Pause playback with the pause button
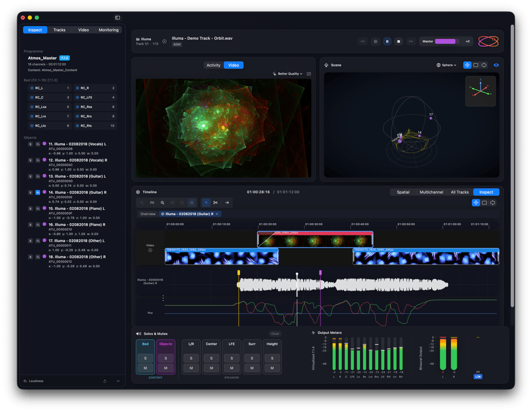 (x=387, y=41)
